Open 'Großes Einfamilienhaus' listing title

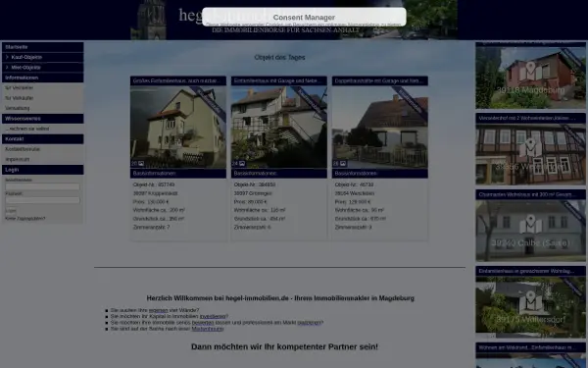coord(178,80)
